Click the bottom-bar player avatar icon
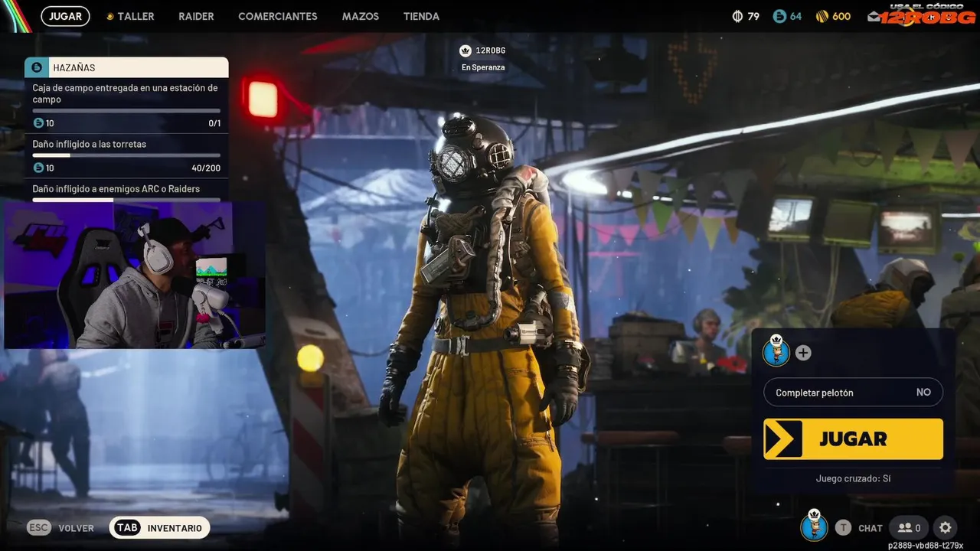Screen dimensions: 980x551 [815, 526]
